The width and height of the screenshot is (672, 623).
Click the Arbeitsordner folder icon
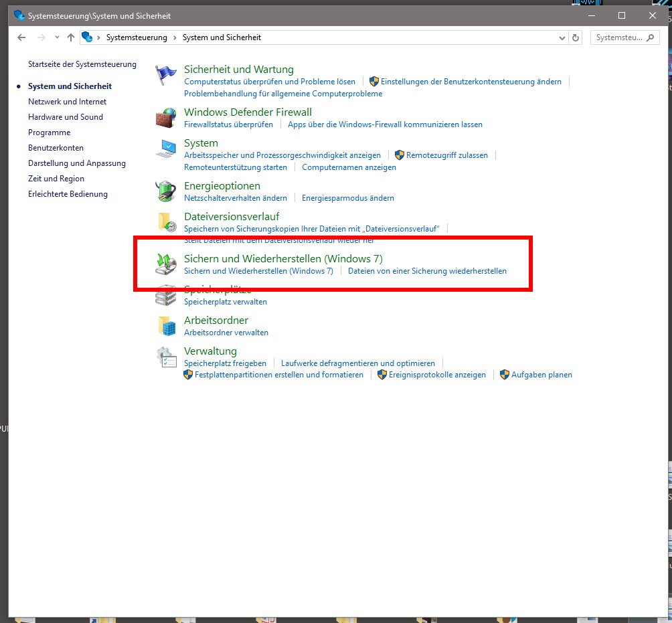coord(166,326)
